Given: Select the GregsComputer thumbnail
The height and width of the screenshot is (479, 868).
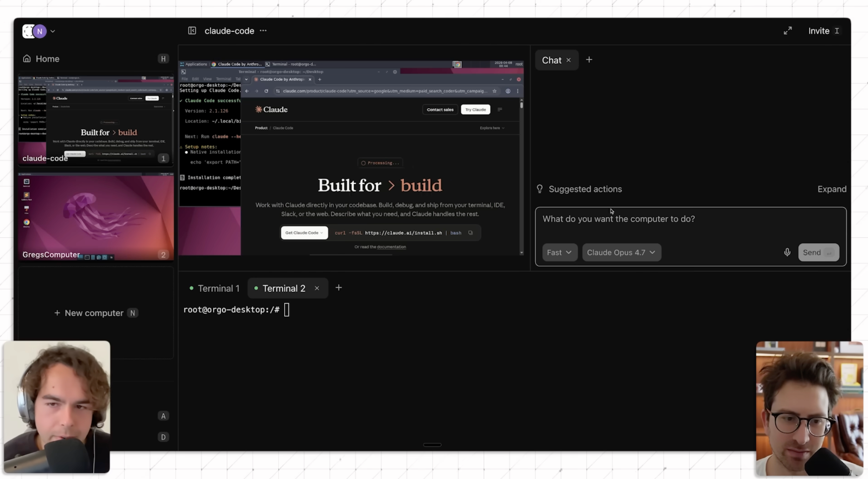Looking at the screenshot, I should (96, 216).
